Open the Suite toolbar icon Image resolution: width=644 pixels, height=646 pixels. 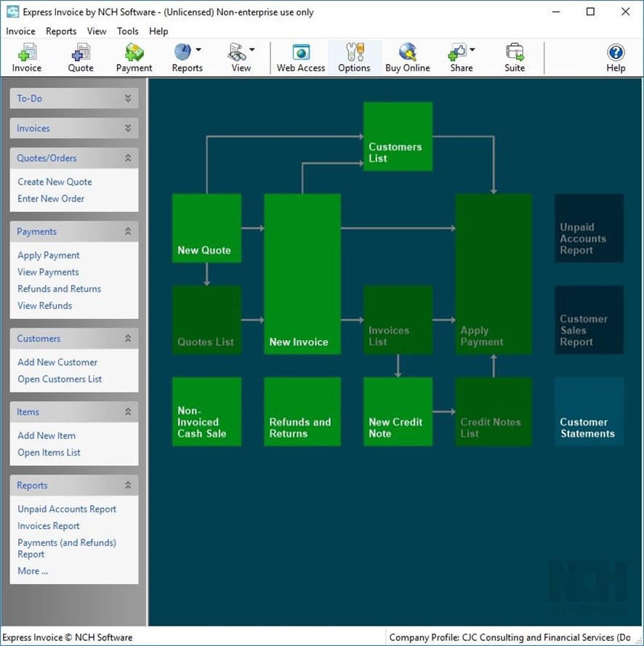tap(515, 57)
